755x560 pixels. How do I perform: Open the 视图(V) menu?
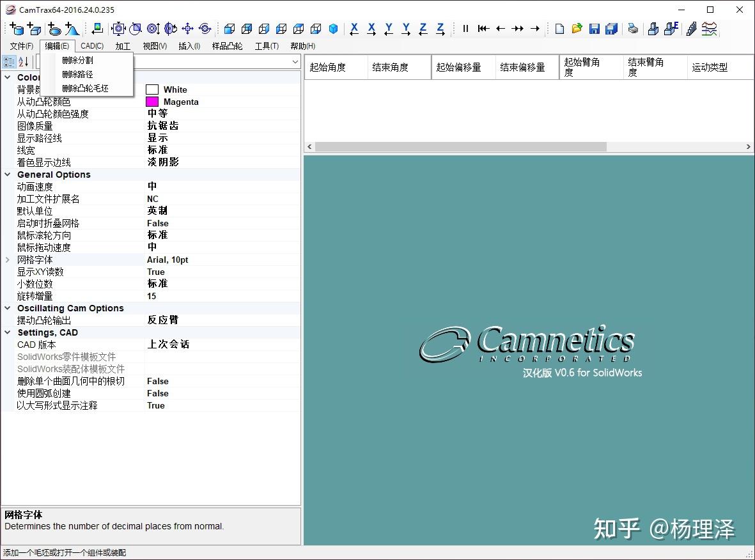point(155,46)
